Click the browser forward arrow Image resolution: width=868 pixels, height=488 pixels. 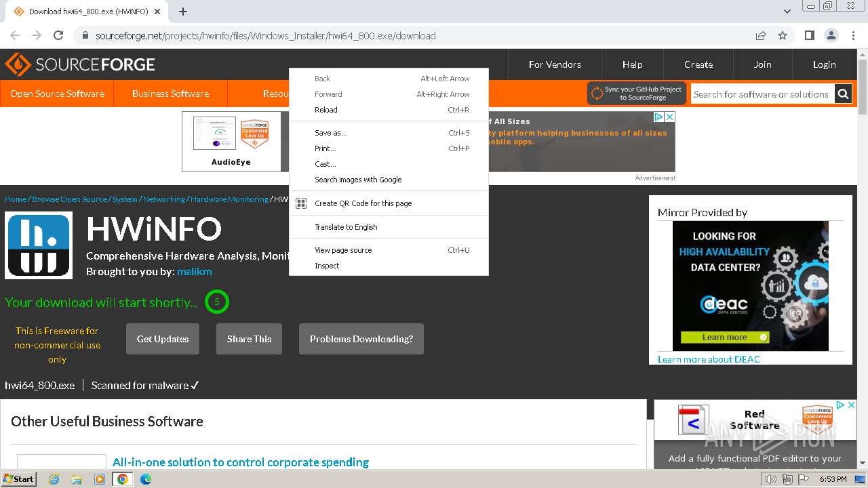coord(37,35)
